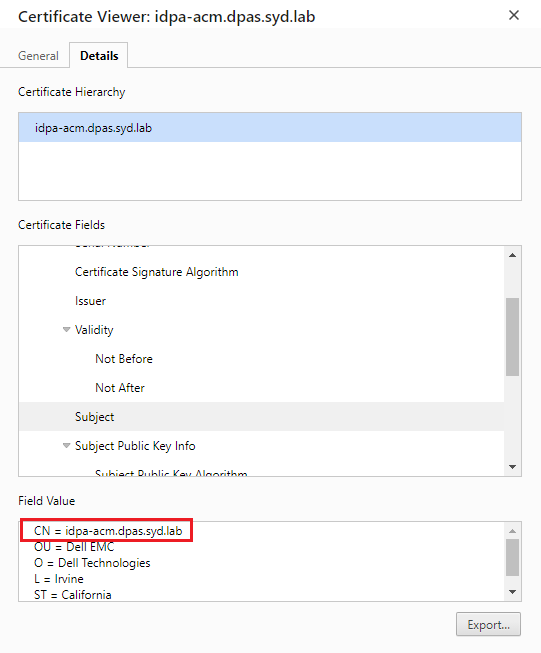Screen dimensions: 541x653
Task: Close the Certificate Viewer dialog
Action: pos(514,15)
